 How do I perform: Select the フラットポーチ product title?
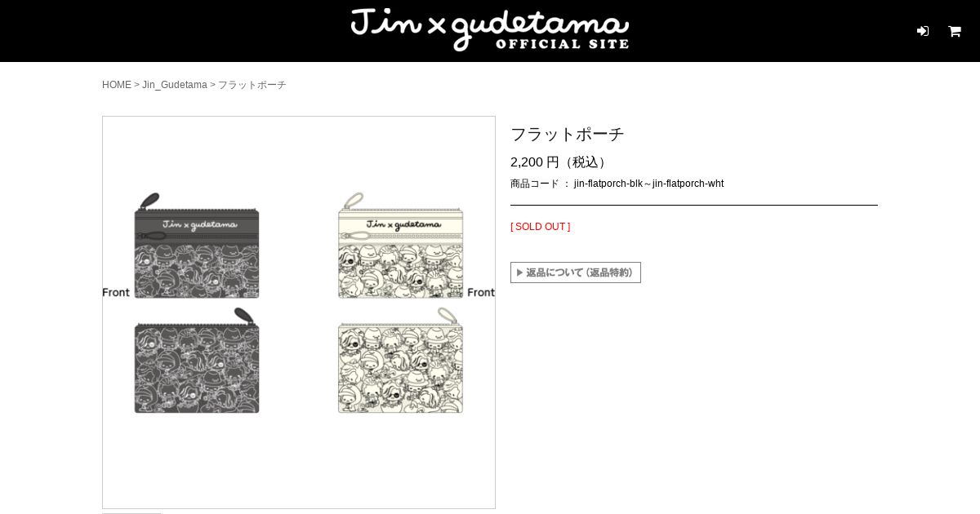[568, 134]
